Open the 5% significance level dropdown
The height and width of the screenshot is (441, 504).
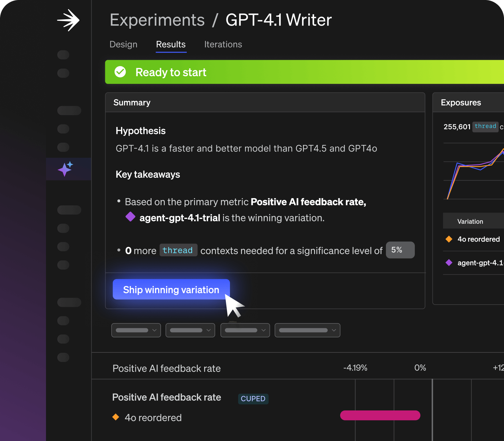pos(400,250)
